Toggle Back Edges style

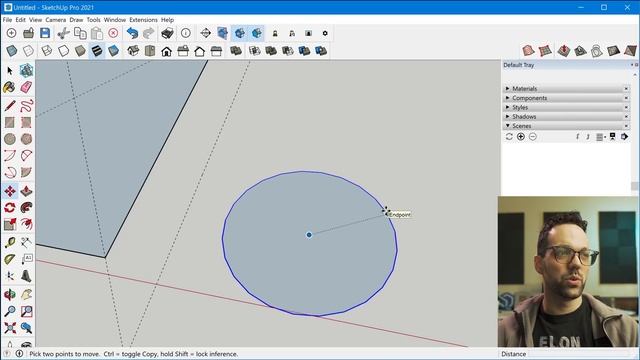tap(28, 51)
